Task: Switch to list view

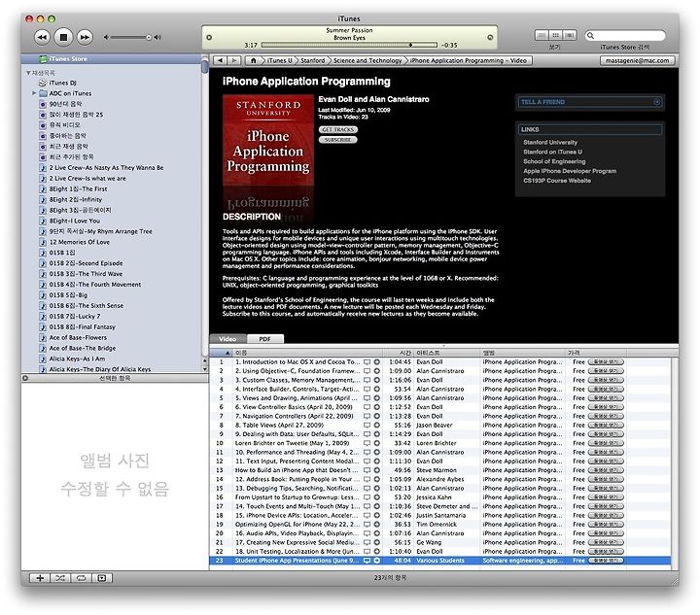Action: [542, 35]
